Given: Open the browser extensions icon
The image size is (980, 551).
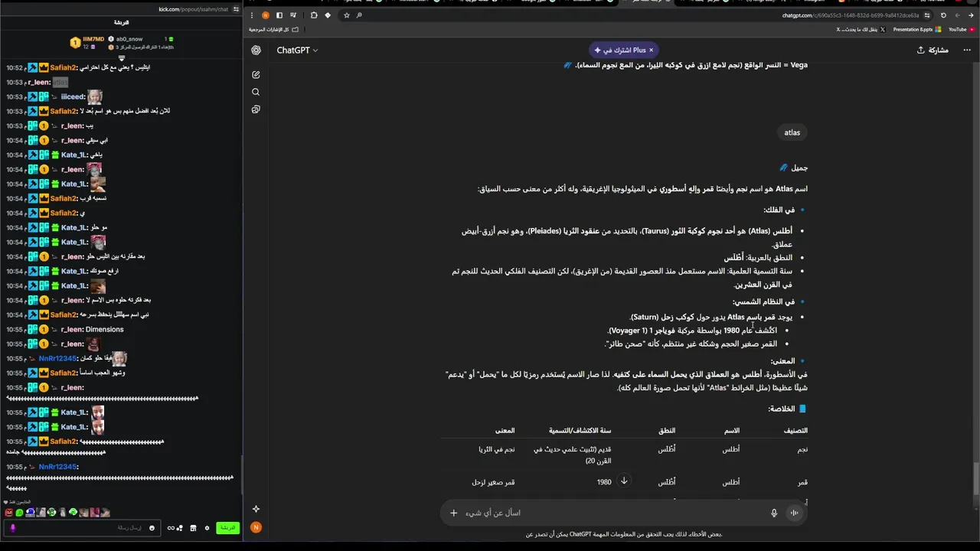Looking at the screenshot, I should (313, 15).
